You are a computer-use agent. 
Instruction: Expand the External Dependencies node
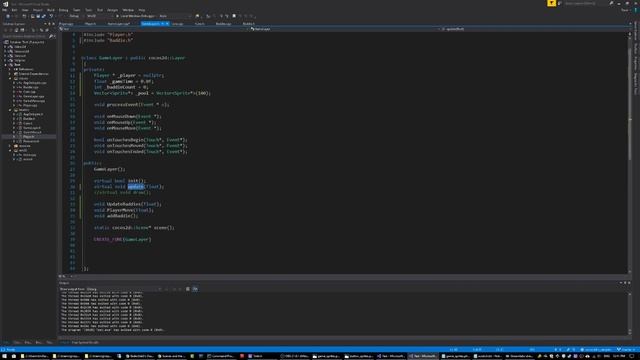(10, 74)
